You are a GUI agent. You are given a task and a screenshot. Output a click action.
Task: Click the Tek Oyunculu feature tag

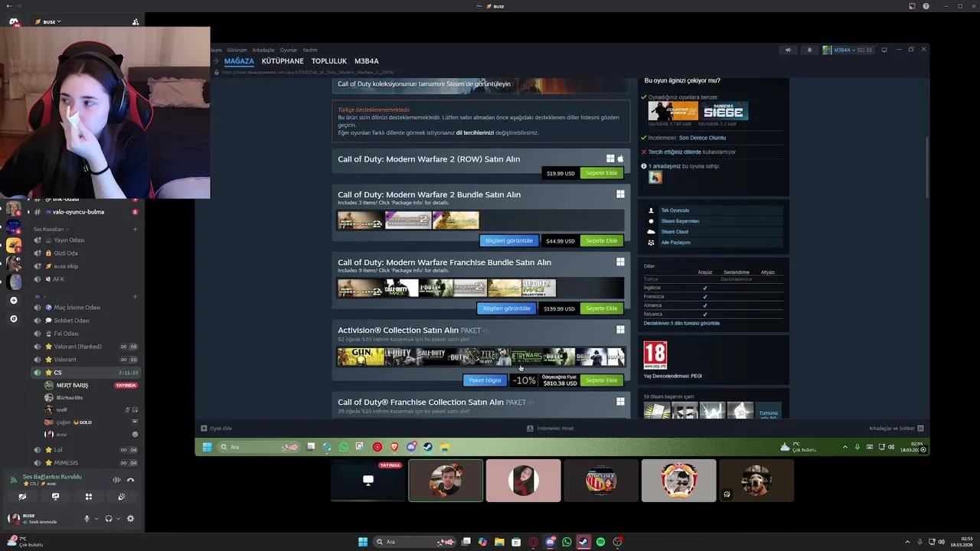714,210
